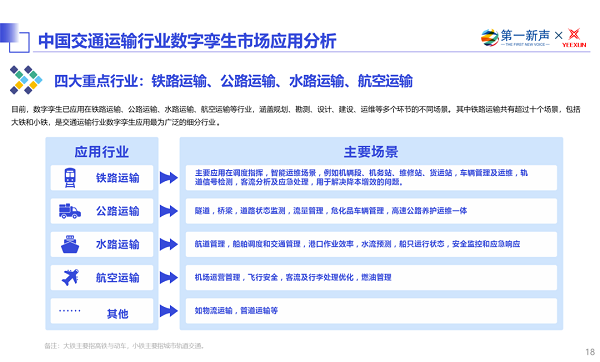Click the arrow next to 水路运输
The image size is (600, 362).
(169, 244)
